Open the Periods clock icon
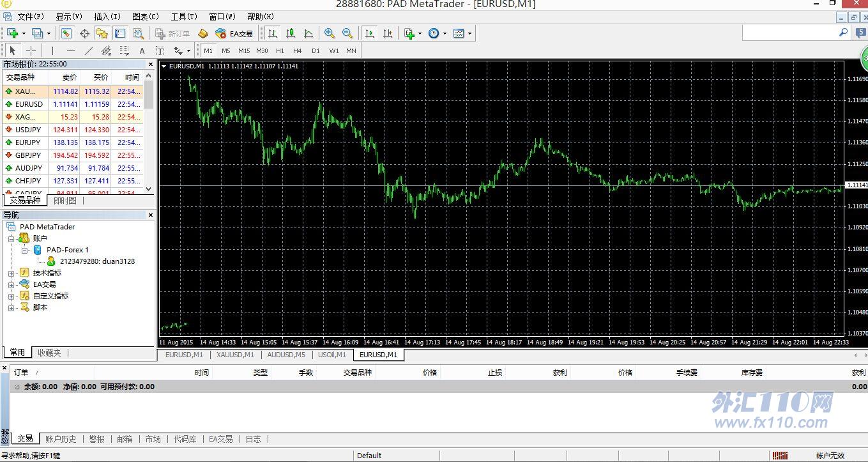Viewport: 868px width, 462px height. tap(434, 33)
